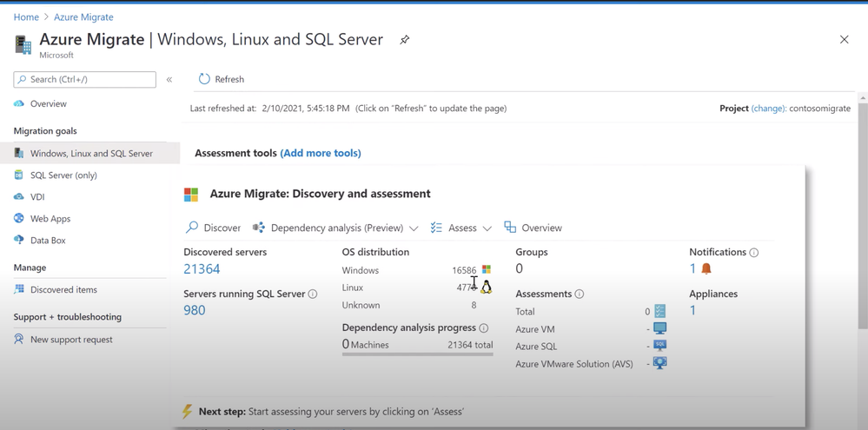This screenshot has width=868, height=430.
Task: Click the Data Box icon in sidebar
Action: pyautogui.click(x=19, y=240)
